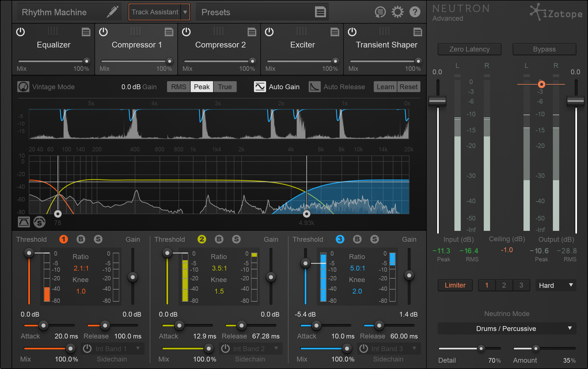Click the Equalizer Mix slider handle

pos(87,61)
